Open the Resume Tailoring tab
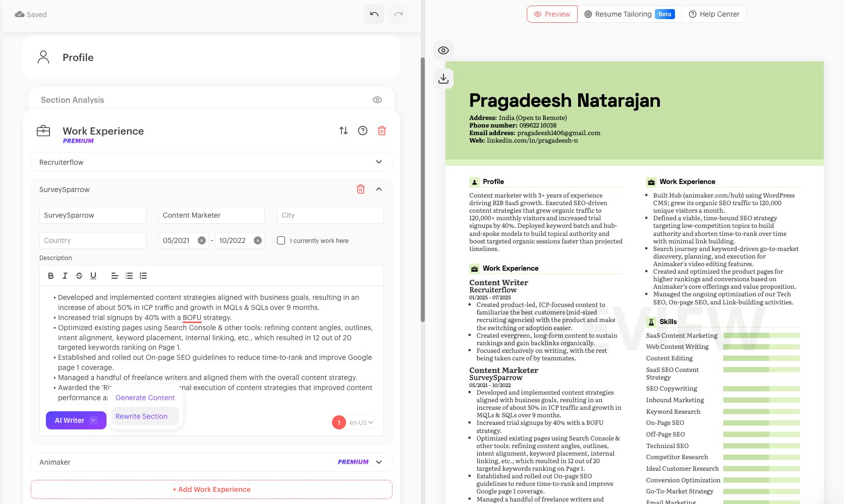The image size is (844, 504). pos(630,14)
